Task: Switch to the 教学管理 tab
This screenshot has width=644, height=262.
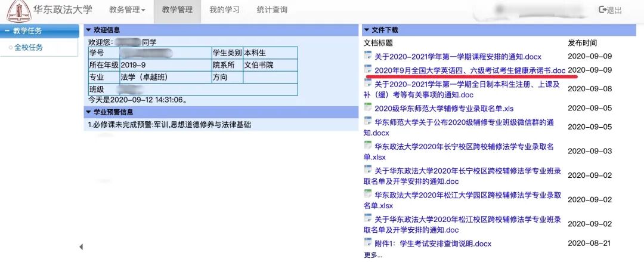Action: pos(178,10)
